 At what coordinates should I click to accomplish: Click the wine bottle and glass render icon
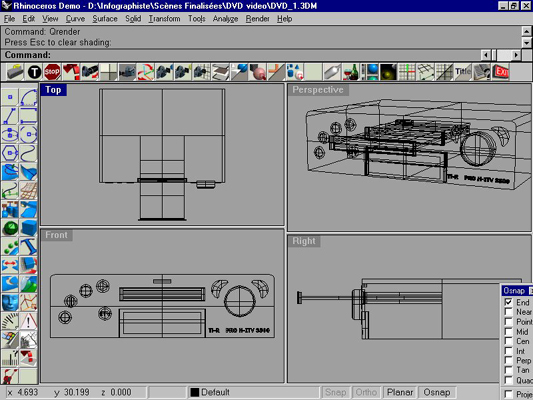350,72
